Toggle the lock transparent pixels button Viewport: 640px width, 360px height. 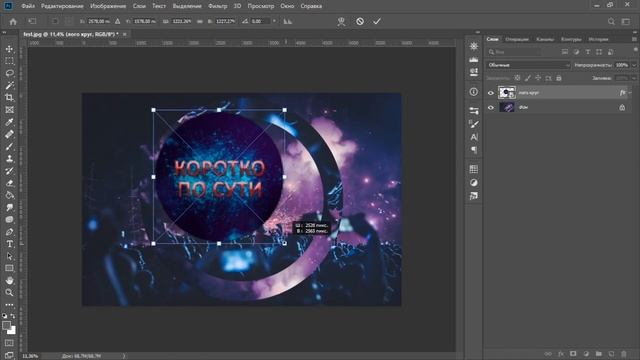click(517, 78)
